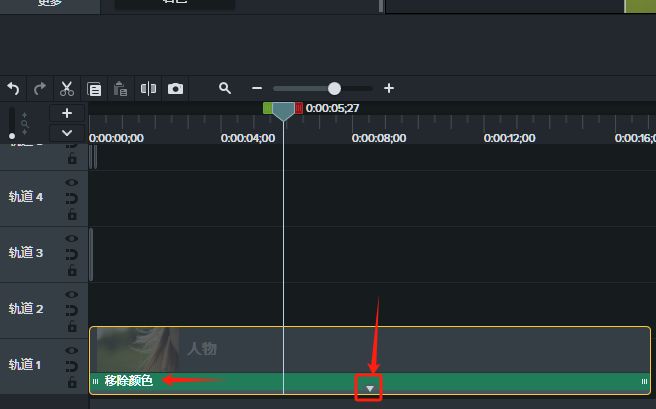Lock 轨道 1 using its padlock

[x=72, y=382]
